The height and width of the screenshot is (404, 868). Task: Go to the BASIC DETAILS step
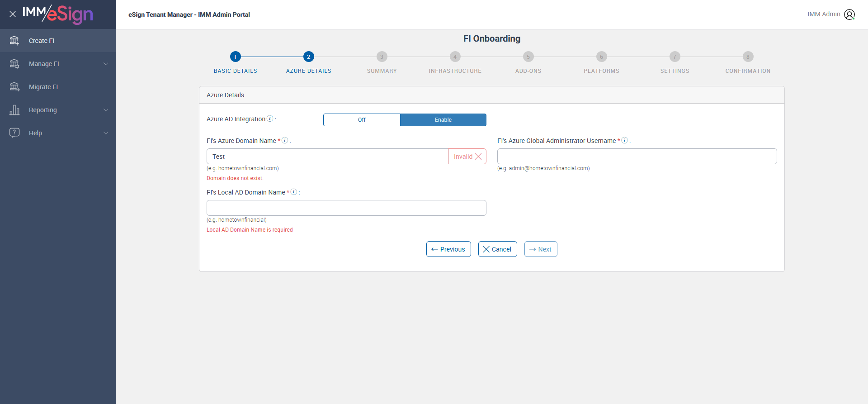(235, 71)
